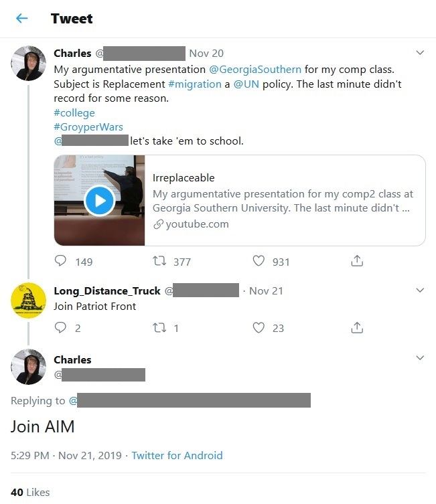Share Charles's argumentative presentation tweet
The image size is (436, 504).
click(357, 260)
